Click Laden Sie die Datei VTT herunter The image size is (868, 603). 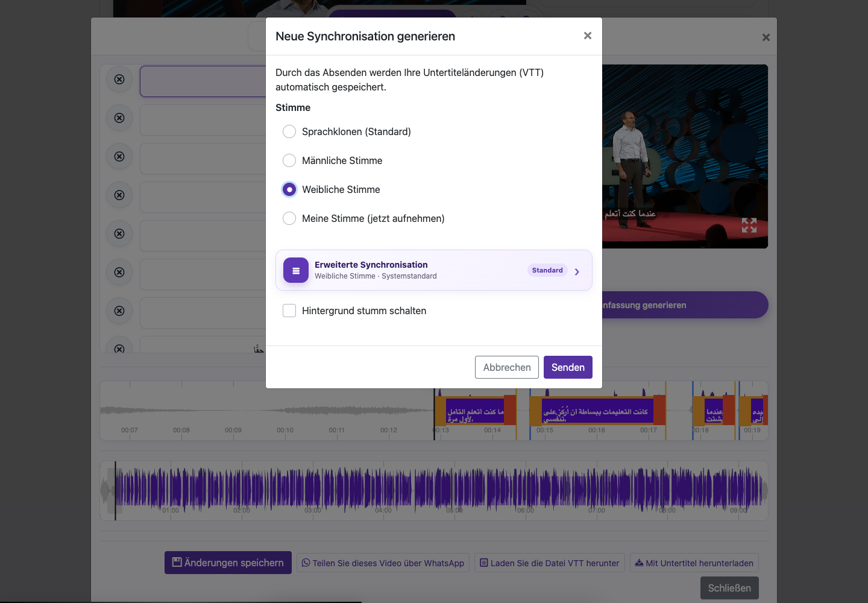coord(550,563)
